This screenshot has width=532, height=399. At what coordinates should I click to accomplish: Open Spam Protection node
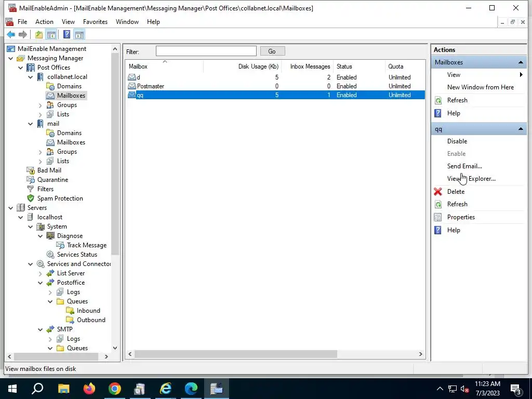pyautogui.click(x=60, y=198)
